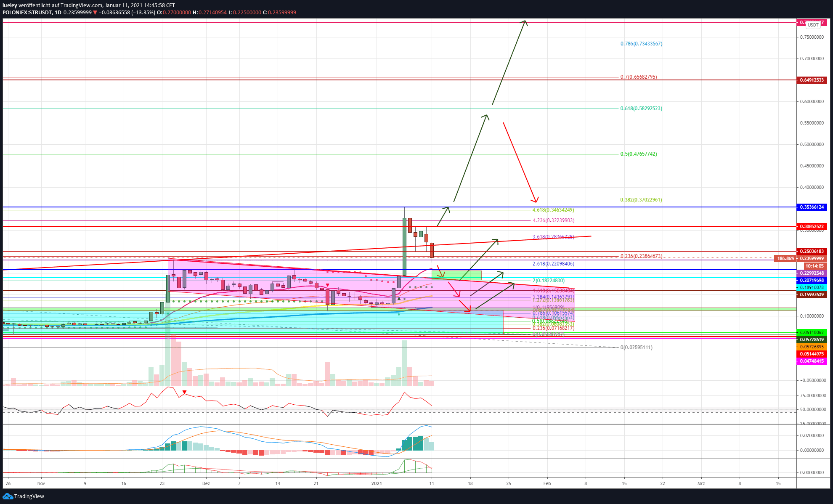
Task: Click the Fibonacci label 0(0.02595111)
Action: (636, 347)
